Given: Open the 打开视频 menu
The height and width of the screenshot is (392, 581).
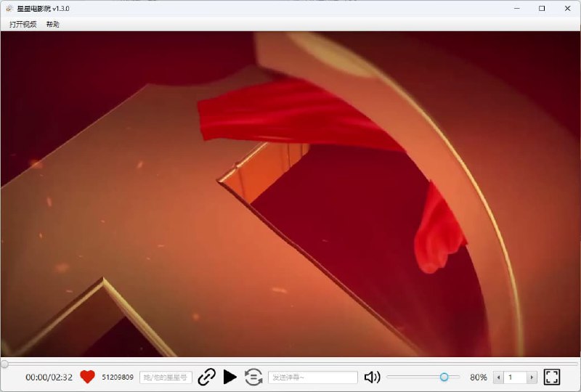Looking at the screenshot, I should pos(23,25).
